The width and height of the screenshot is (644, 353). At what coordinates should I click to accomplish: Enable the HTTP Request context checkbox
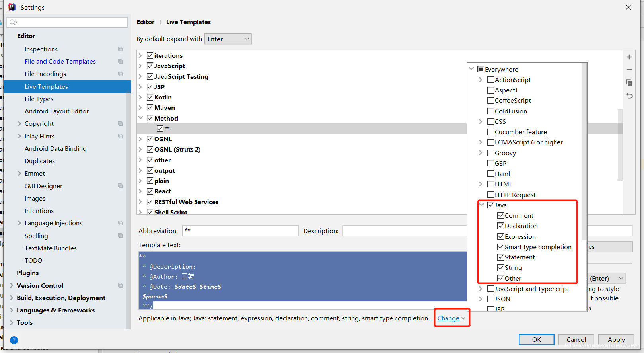[x=490, y=195]
